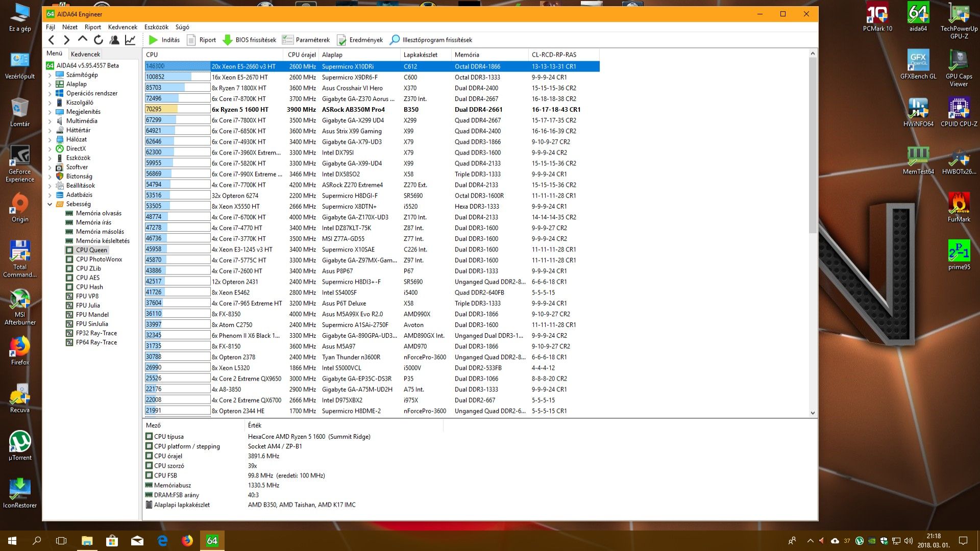The image size is (980, 551).
Task: Sort by CL-RCD-RP-RAS column header
Action: [563, 55]
